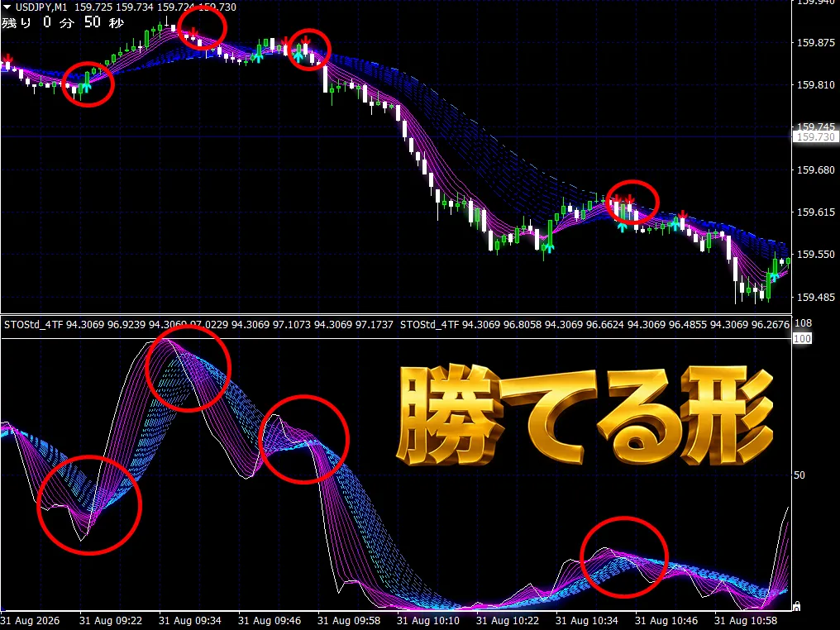840x630 pixels.
Task: Click the lock icon at indicator window corner
Action: (797, 606)
